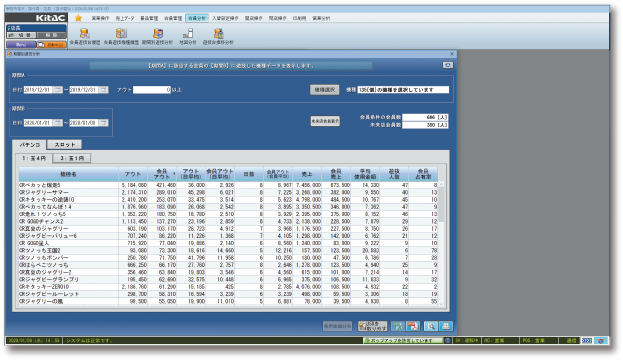Print the analysis with printer icon

pos(446,326)
